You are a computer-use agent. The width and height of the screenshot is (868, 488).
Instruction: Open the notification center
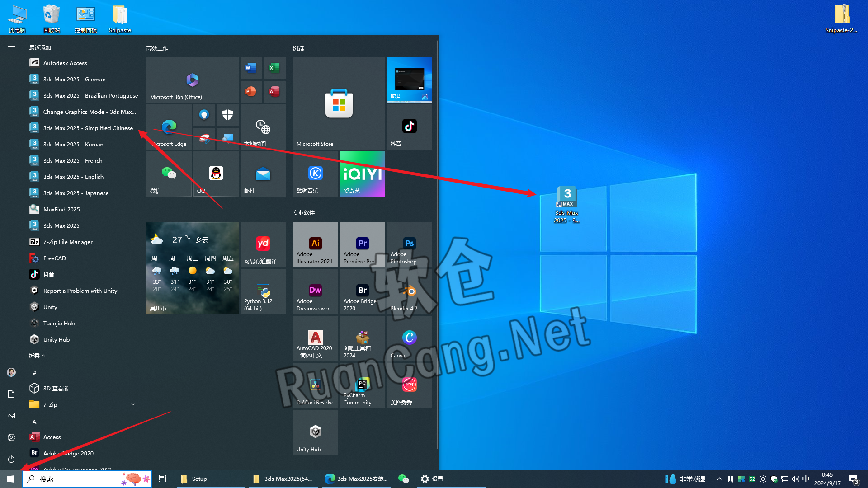854,479
